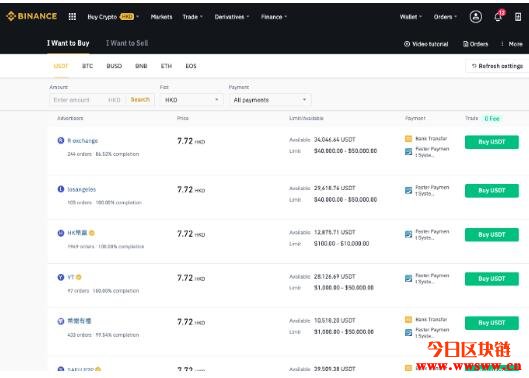529x378 pixels.
Task: Select the USDT coin tab
Action: point(61,66)
